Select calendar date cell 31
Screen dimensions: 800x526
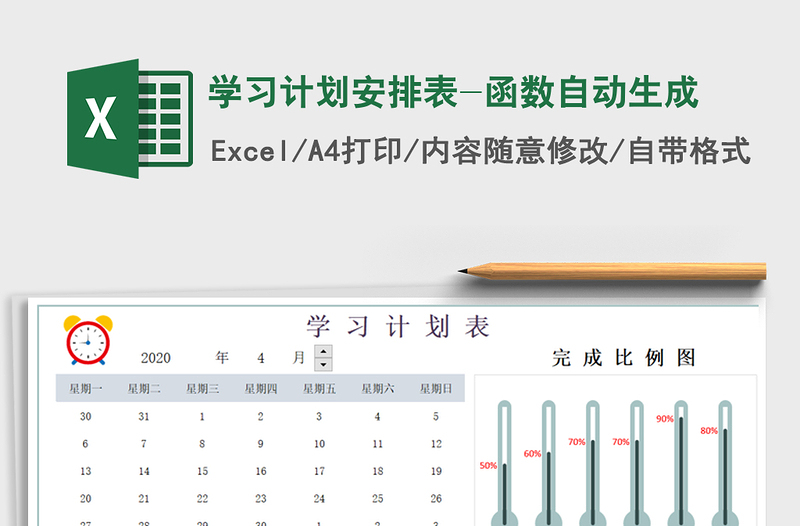tap(144, 417)
